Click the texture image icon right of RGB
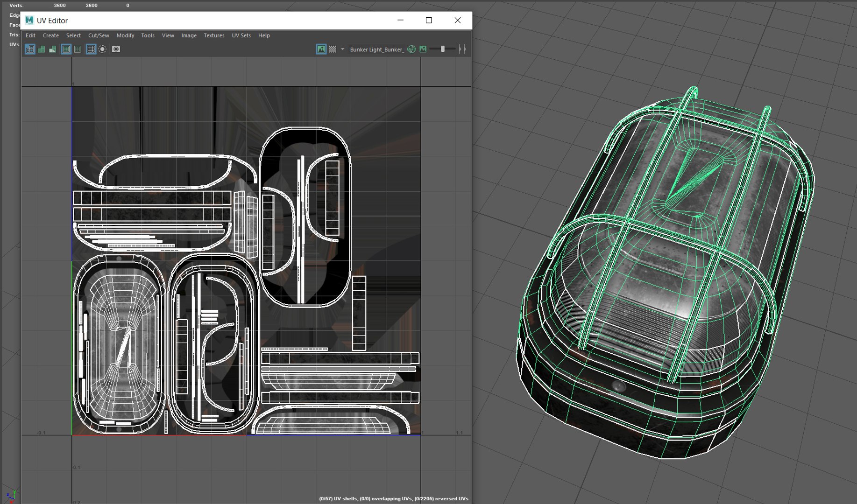 423,49
